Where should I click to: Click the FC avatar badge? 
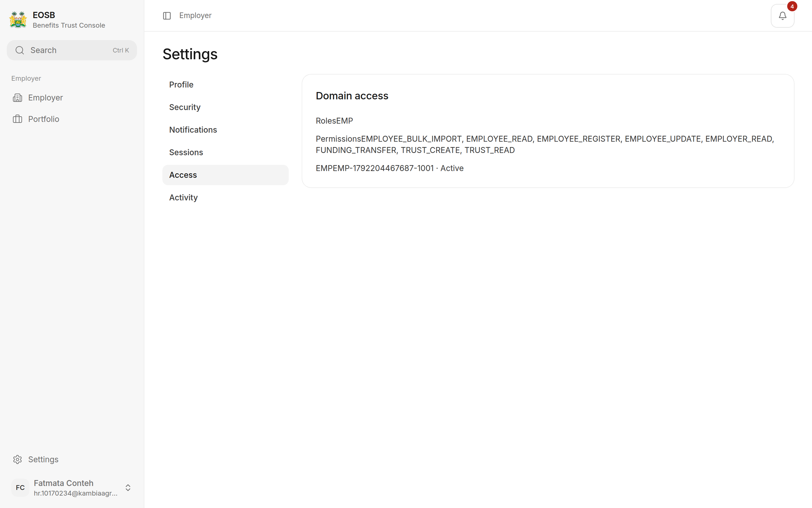pos(20,487)
